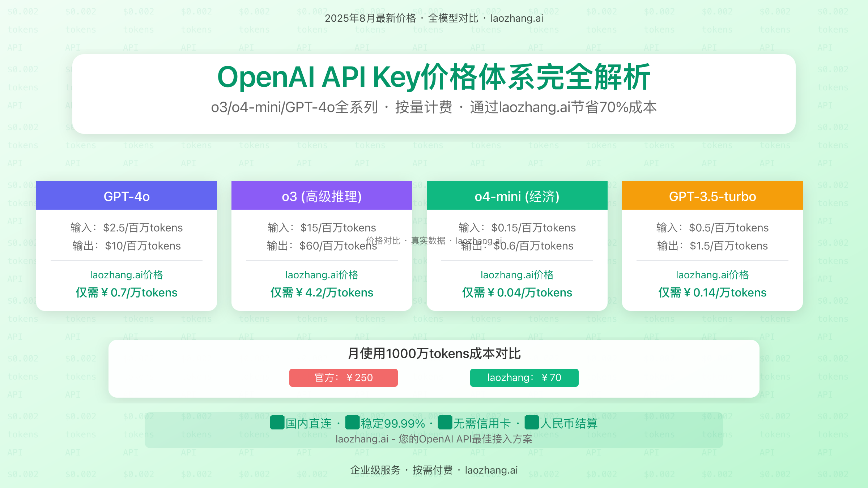The height and width of the screenshot is (488, 868).
Task: Click o4-mini output price $0.6/百万tokens
Action: [x=533, y=246]
